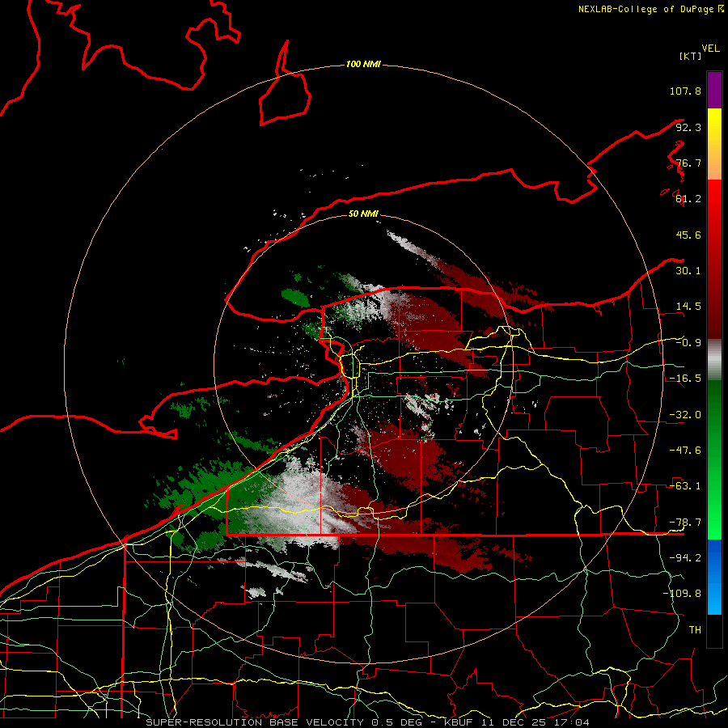Click the 50 NMI range ring label
The height and width of the screenshot is (728, 728).
tap(363, 214)
